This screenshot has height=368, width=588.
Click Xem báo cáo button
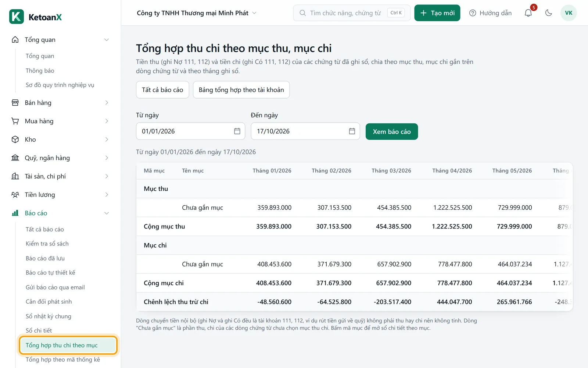392,131
